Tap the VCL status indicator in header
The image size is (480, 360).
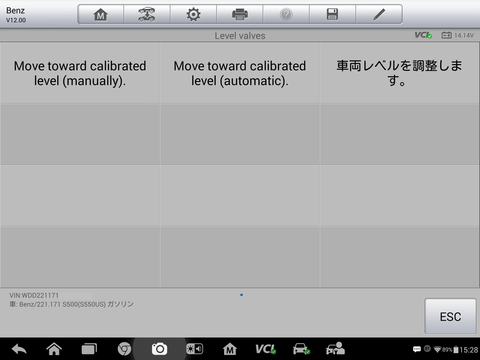pos(423,35)
